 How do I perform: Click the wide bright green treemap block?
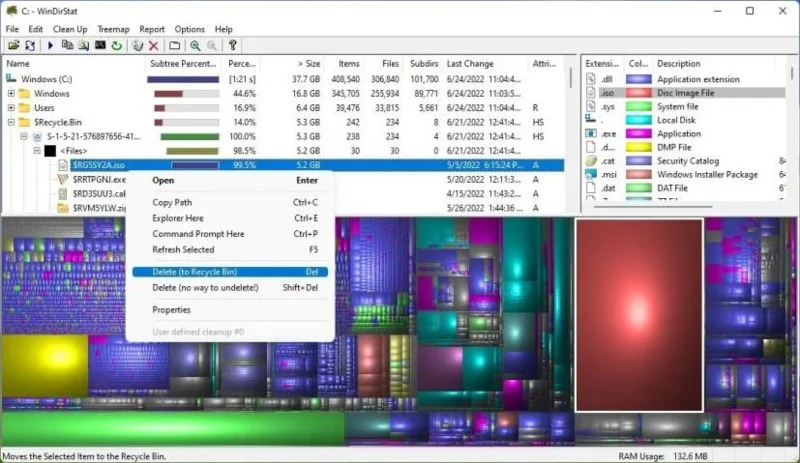173,428
